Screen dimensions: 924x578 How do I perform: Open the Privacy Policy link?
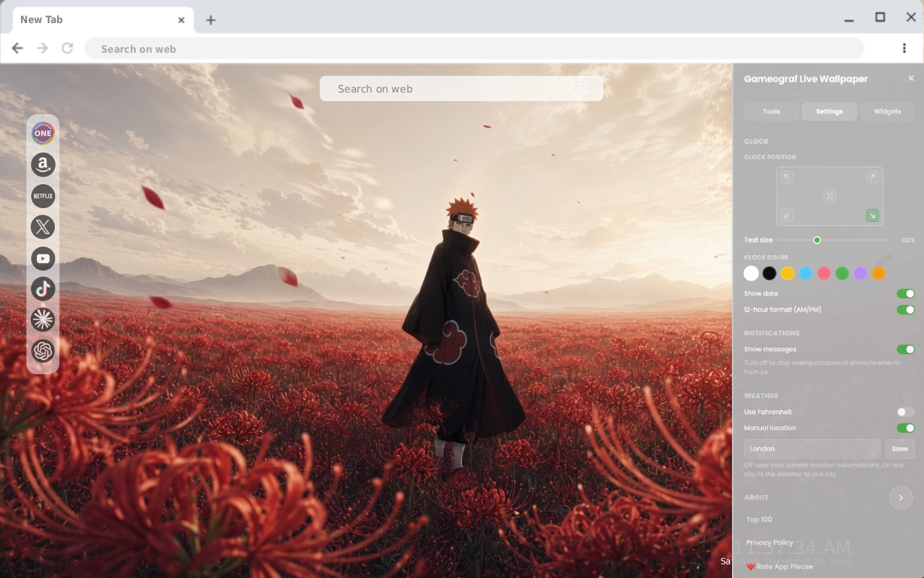tap(770, 543)
